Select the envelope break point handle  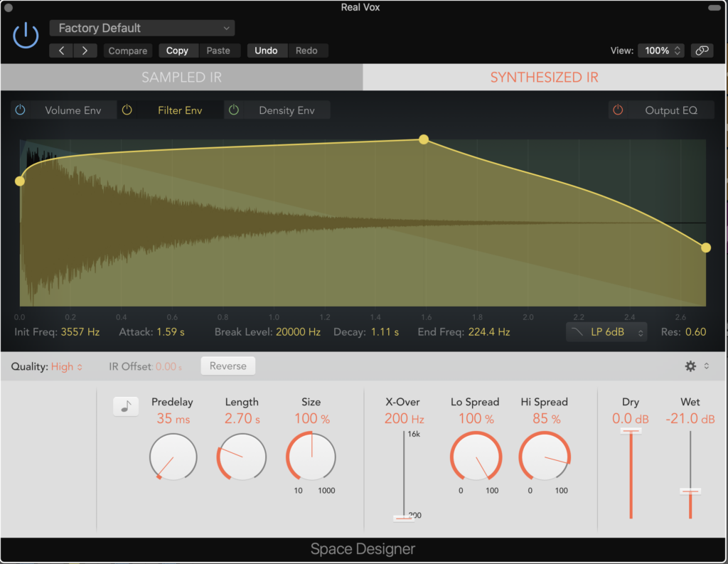[x=424, y=139]
